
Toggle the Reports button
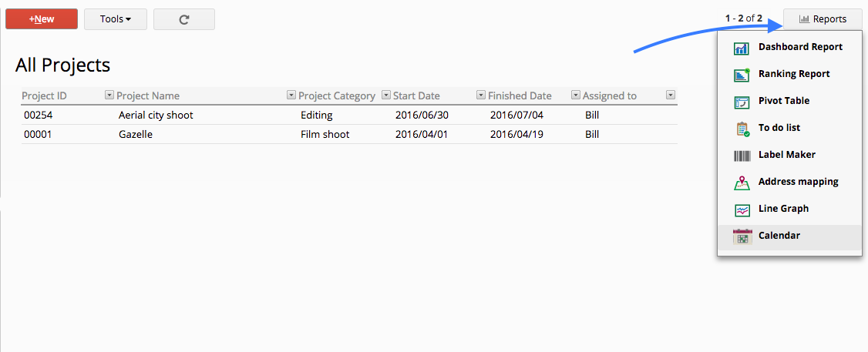823,19
